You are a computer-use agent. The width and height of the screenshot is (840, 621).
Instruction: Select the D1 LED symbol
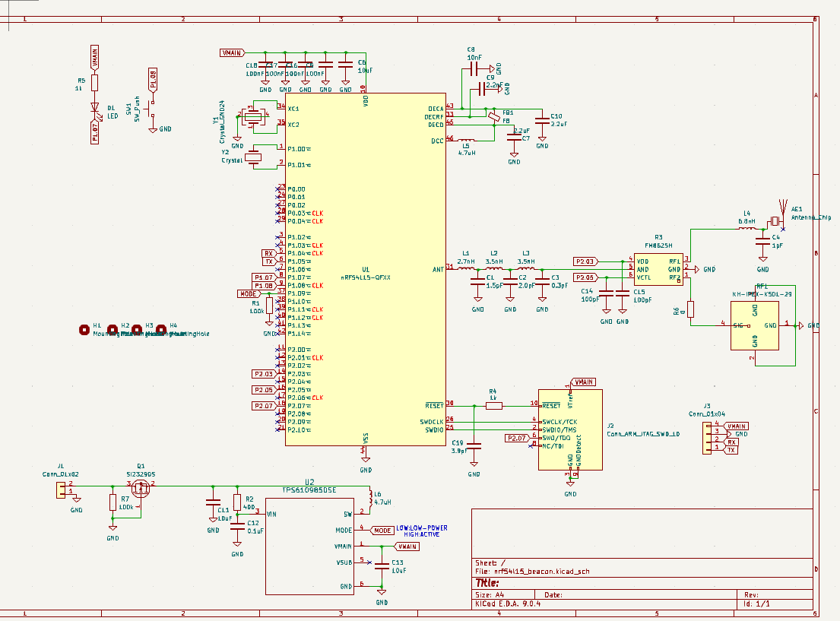coord(95,109)
